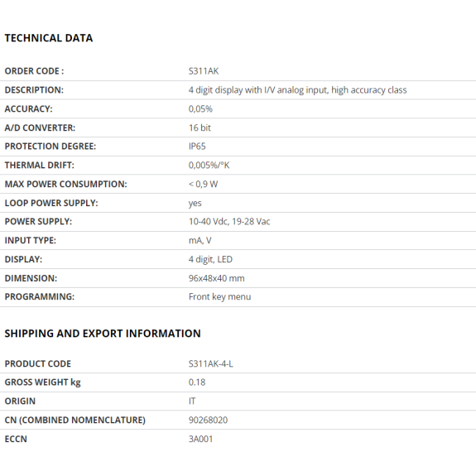Select the product code S311AK-4-L
This screenshot has width=476, height=476.
[x=210, y=363]
